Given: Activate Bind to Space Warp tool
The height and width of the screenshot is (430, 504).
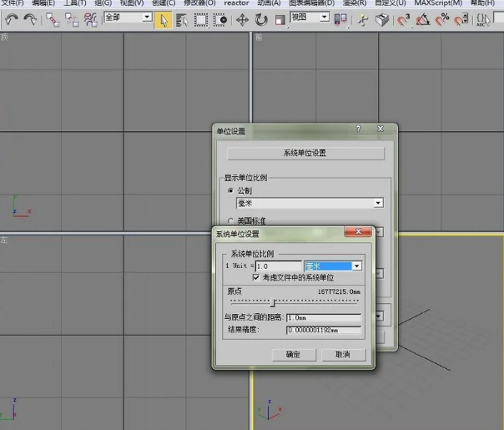Looking at the screenshot, I should pyautogui.click(x=91, y=20).
